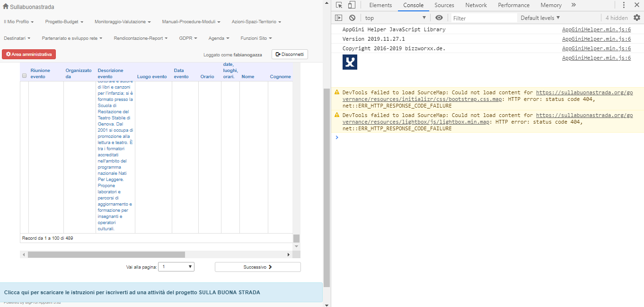This screenshot has height=307, width=644.
Task: Toggle the live expression eye icon
Action: click(439, 18)
